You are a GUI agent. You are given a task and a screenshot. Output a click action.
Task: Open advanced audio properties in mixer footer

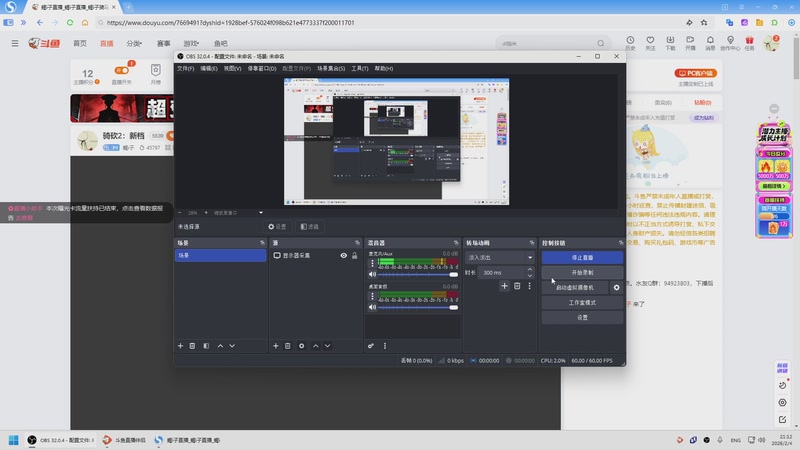tap(371, 346)
